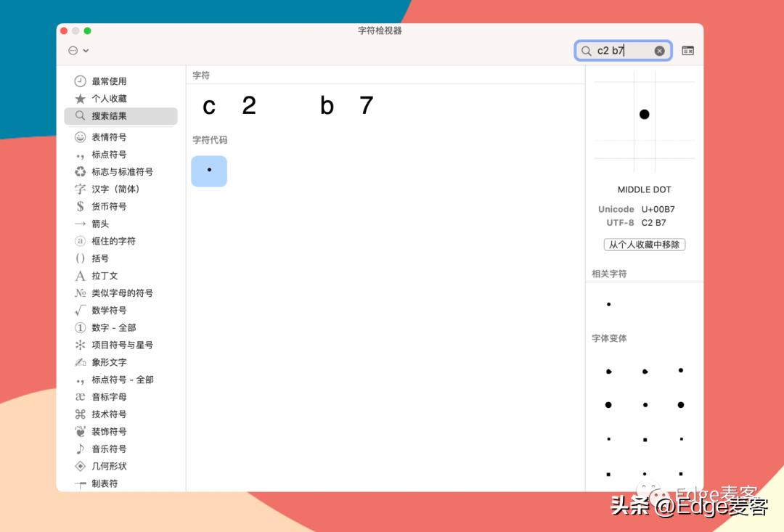Select the 最常使用 frequently used view

tap(107, 81)
